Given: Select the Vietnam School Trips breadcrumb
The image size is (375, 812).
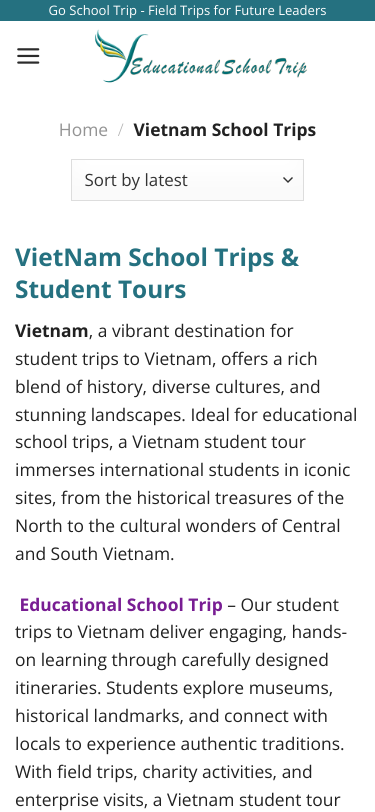Looking at the screenshot, I should point(225,129).
